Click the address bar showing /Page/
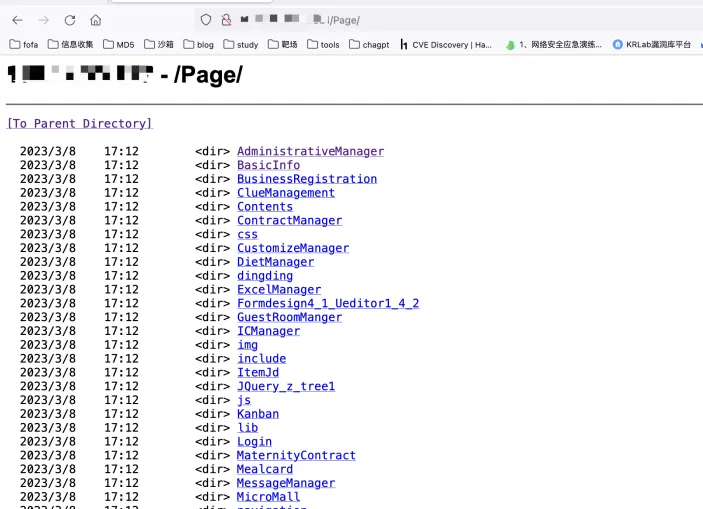 448,20
